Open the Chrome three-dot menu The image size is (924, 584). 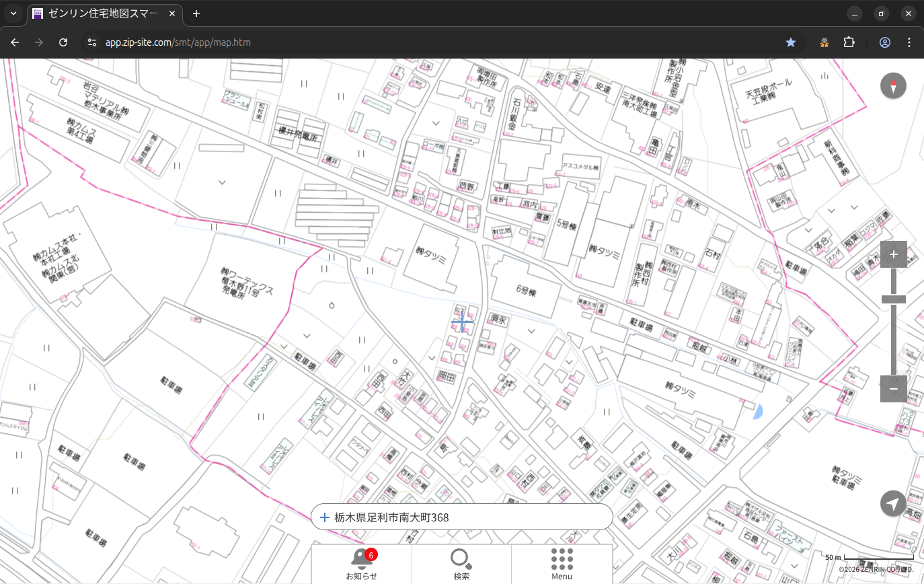(909, 42)
